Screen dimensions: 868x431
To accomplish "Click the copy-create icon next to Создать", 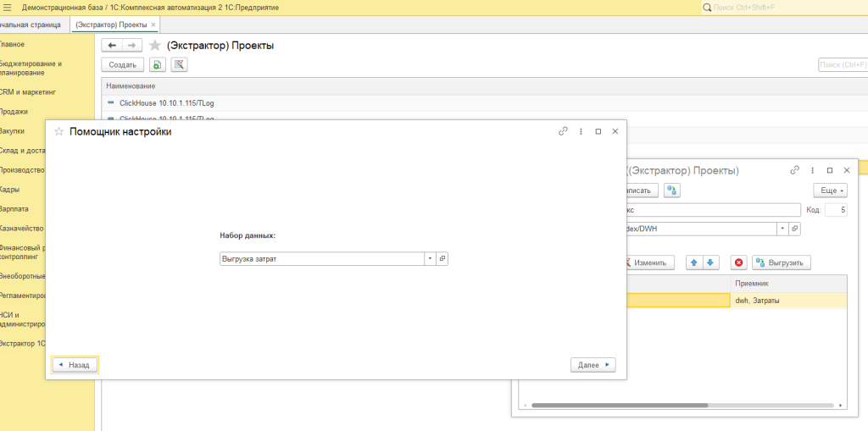I will click(157, 64).
